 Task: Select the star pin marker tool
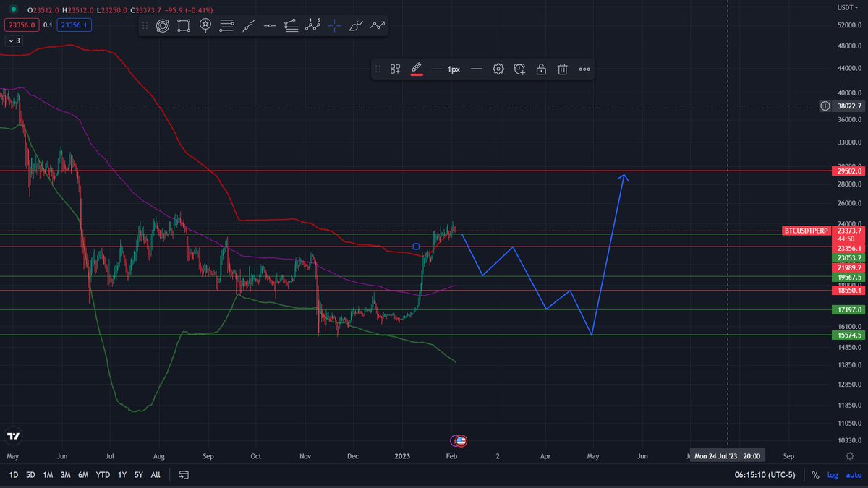pos(205,26)
